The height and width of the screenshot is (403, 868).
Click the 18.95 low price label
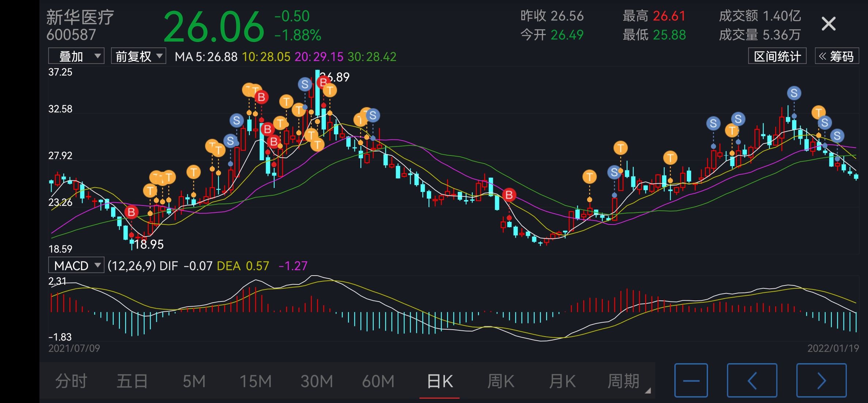[x=149, y=244]
